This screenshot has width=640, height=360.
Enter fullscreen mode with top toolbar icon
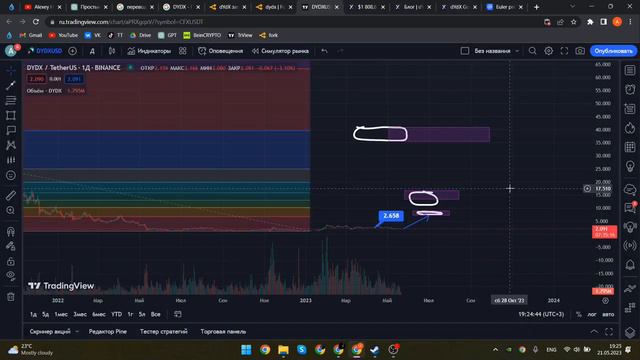(x=564, y=51)
